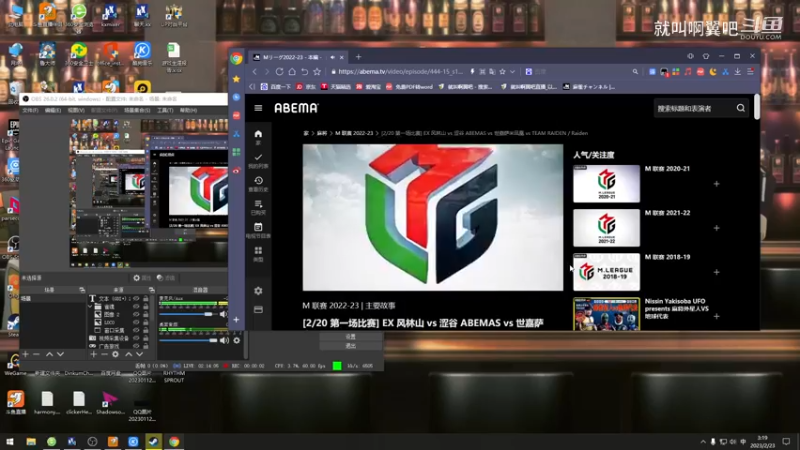Collapse the folder group in OBS sources
Image resolution: width=800 pixels, height=450 pixels.
(x=90, y=307)
